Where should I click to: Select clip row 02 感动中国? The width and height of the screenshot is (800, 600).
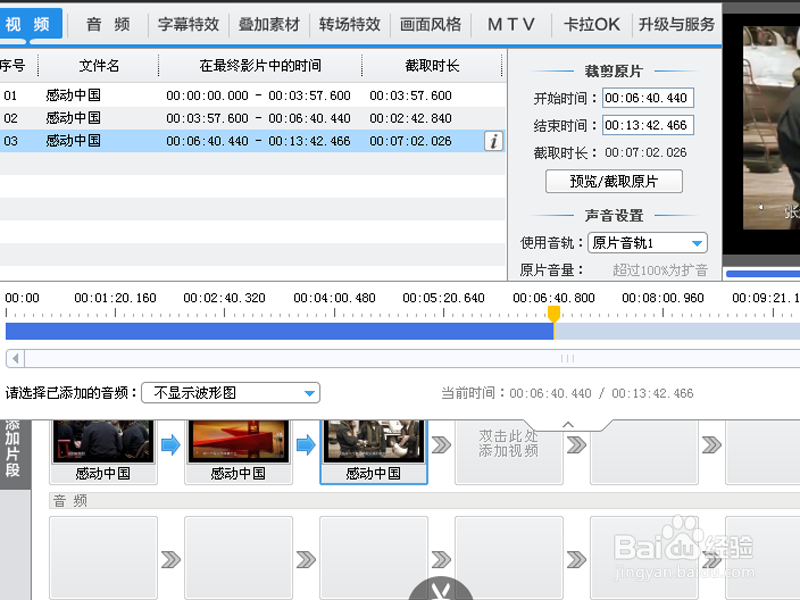coord(253,118)
